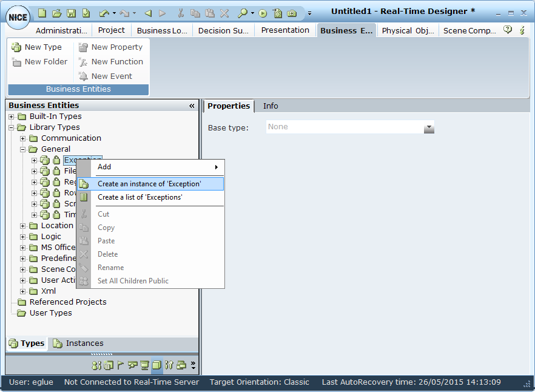Click the camera snapshot icon
This screenshot has height=392, width=535.
click(292, 13)
